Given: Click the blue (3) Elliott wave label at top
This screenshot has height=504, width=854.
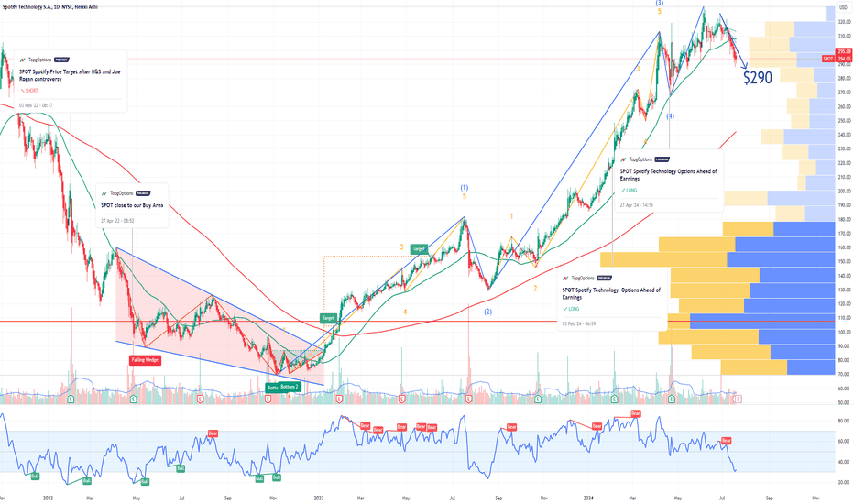Looking at the screenshot, I should 659,4.
